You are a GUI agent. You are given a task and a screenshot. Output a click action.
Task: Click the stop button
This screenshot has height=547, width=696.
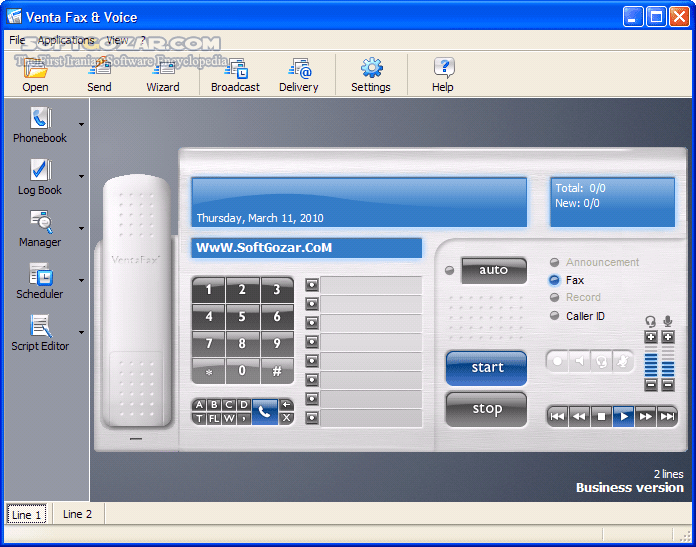(x=486, y=409)
